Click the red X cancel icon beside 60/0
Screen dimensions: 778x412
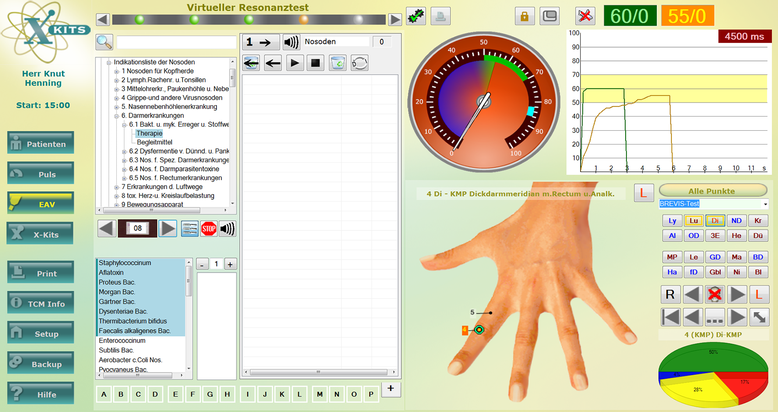pos(588,16)
